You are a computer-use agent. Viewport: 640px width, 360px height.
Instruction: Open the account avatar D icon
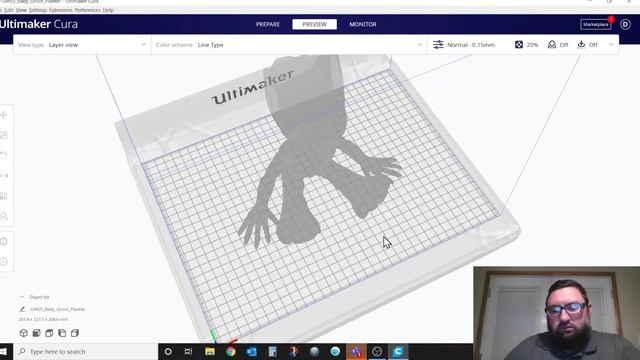click(x=625, y=24)
